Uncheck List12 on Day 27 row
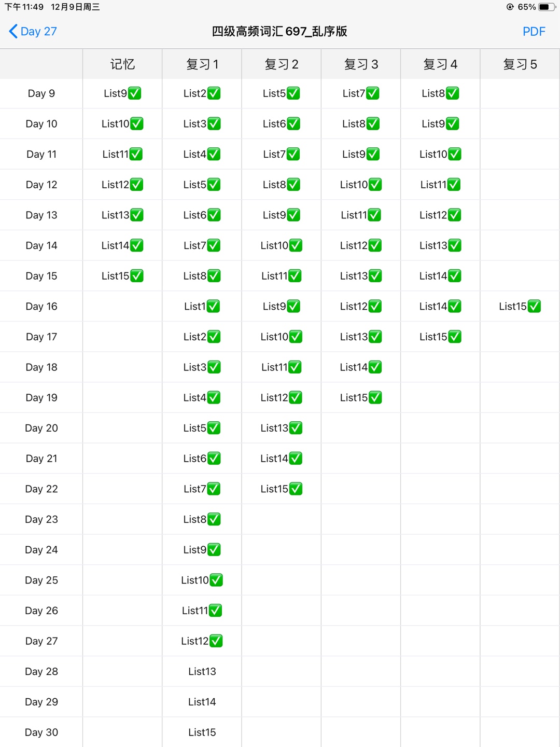This screenshot has width=560, height=747. (x=216, y=641)
